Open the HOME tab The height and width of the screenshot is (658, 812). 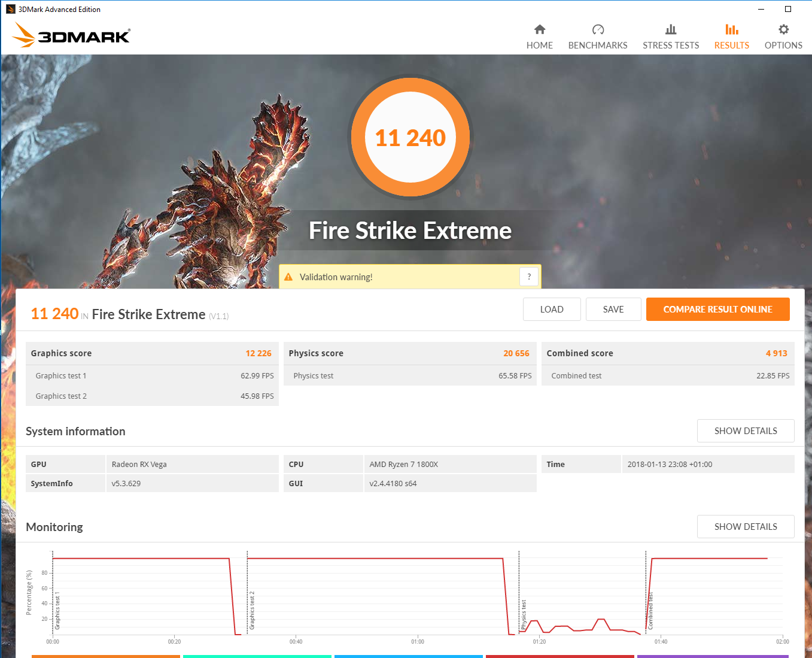coord(540,37)
